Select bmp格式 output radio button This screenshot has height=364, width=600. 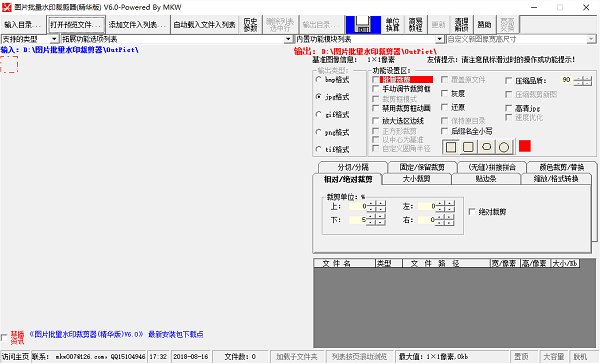click(318, 80)
